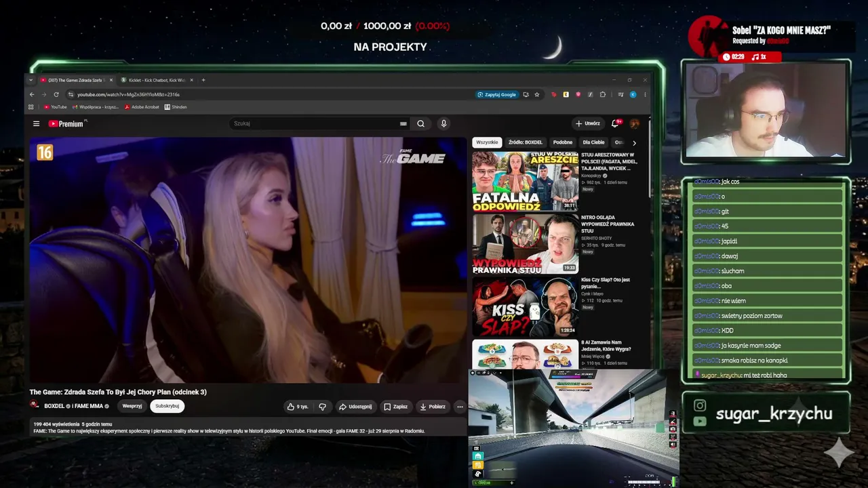Start voice search with the microphone
This screenshot has height=488, width=868.
443,124
